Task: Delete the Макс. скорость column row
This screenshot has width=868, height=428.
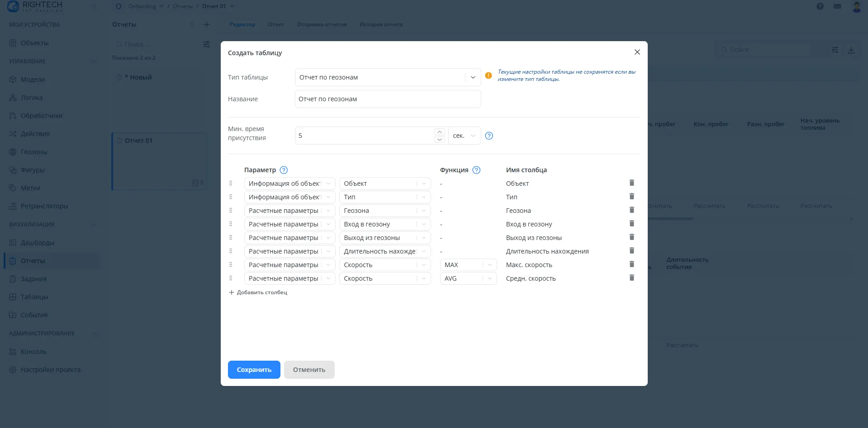Action: point(631,264)
